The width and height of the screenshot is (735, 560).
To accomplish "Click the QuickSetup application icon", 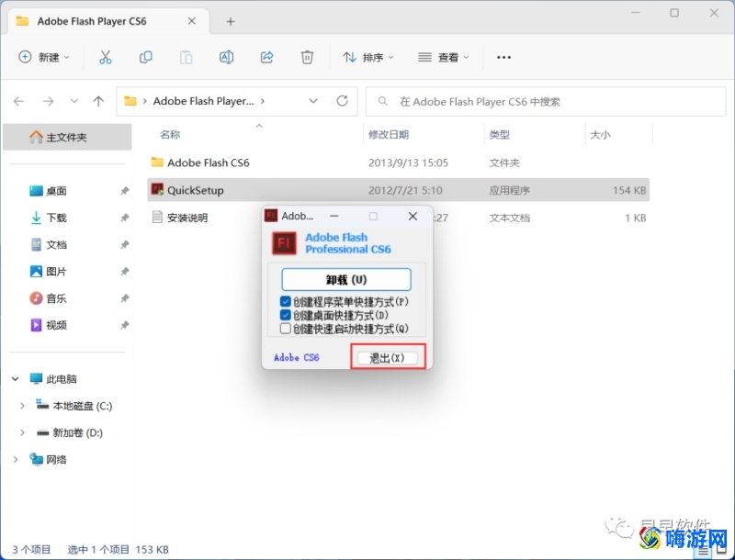I will tap(157, 190).
